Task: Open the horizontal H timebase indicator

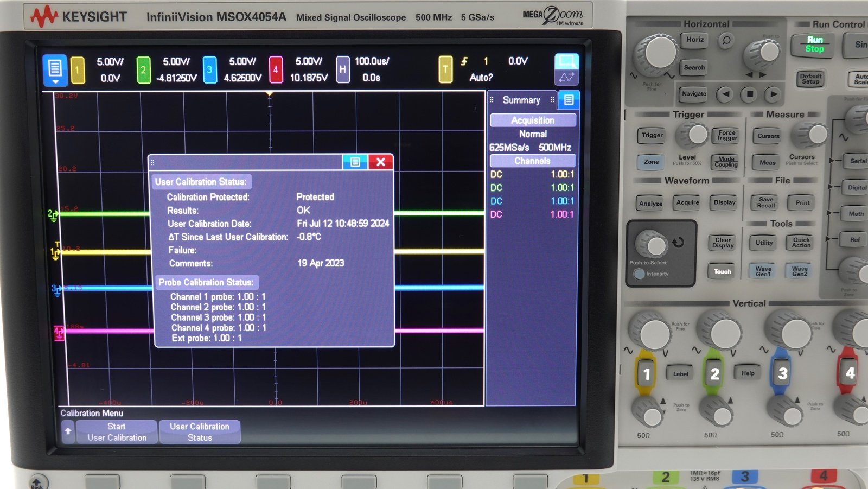Action: 342,69
